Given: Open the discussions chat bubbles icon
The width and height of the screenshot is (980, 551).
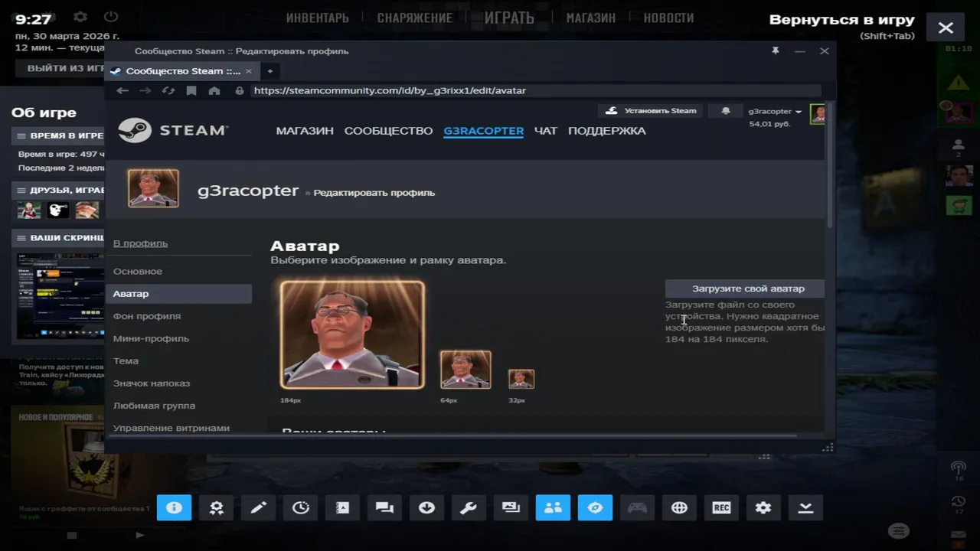Looking at the screenshot, I should 384,507.
